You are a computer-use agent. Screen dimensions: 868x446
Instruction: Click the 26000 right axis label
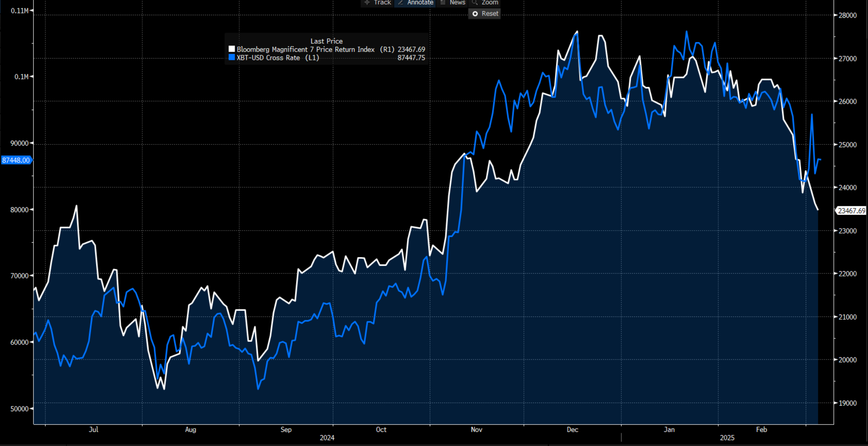[848, 101]
